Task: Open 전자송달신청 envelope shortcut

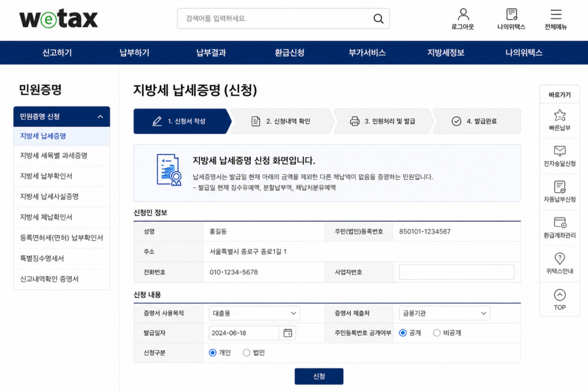Action: point(559,150)
